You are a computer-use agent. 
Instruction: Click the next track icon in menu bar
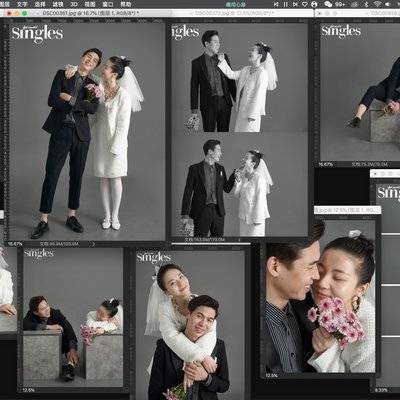click(295, 4)
